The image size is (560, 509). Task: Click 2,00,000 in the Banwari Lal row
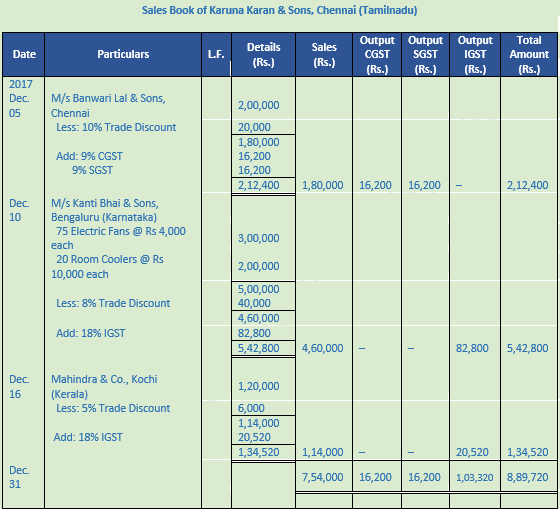coord(259,105)
